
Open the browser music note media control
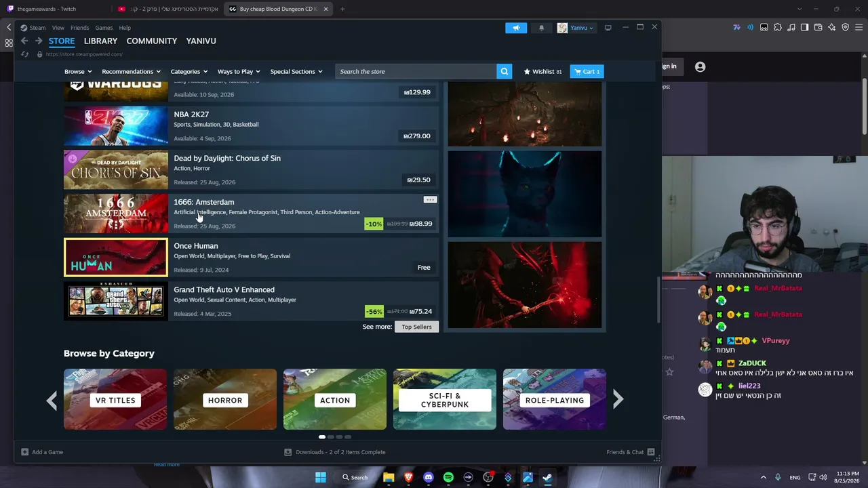click(791, 27)
